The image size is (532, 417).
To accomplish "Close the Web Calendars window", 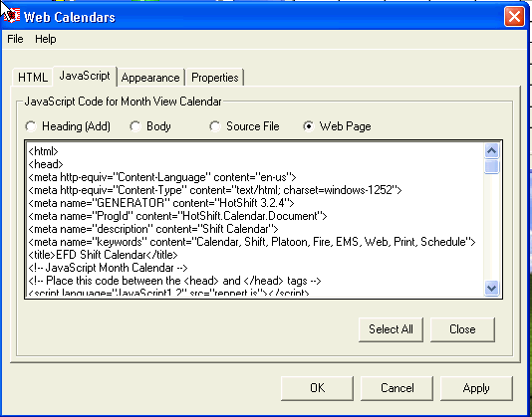I will 514,16.
